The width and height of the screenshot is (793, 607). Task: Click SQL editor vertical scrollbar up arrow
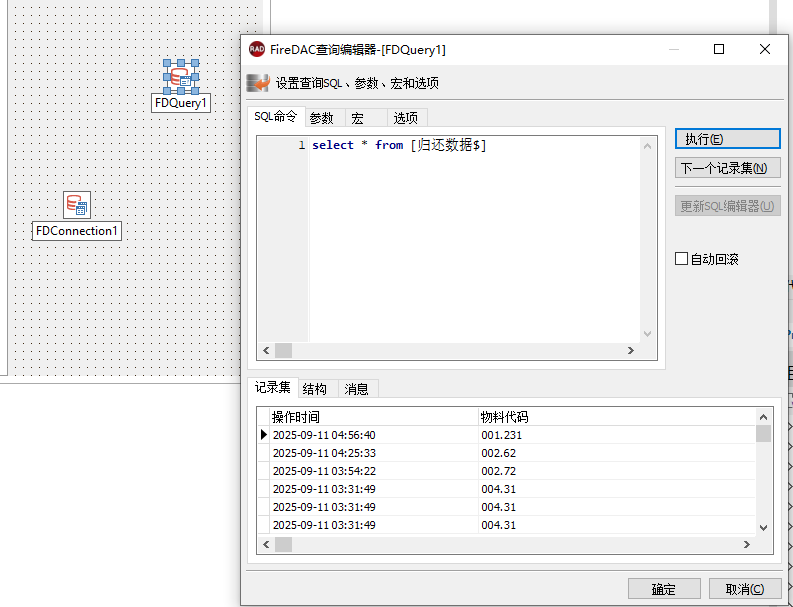[x=647, y=146]
